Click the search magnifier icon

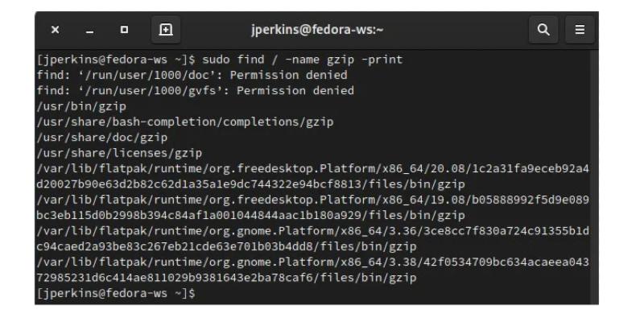point(543,30)
